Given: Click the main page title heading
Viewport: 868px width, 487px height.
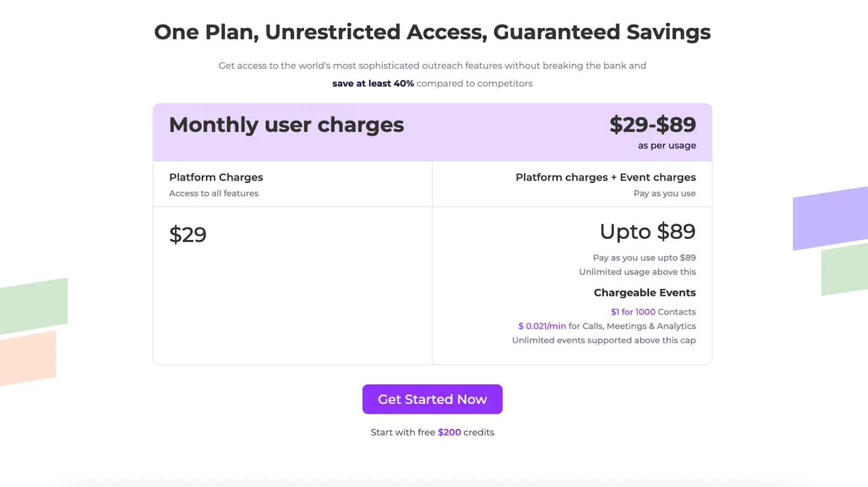Looking at the screenshot, I should coord(432,32).
